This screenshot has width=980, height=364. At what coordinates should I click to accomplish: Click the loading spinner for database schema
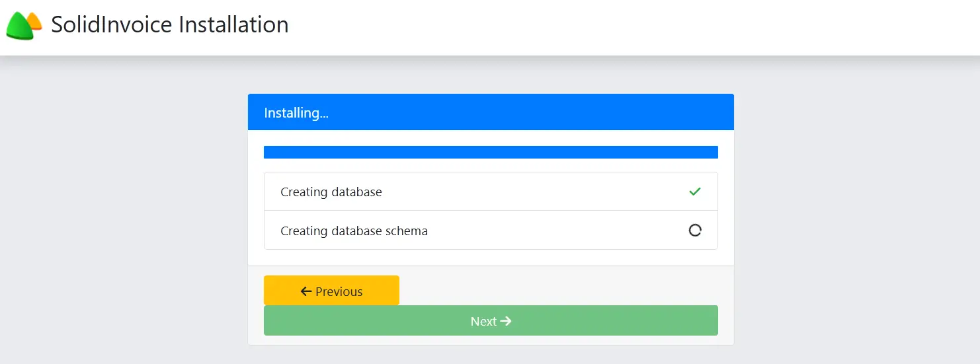pyautogui.click(x=694, y=231)
